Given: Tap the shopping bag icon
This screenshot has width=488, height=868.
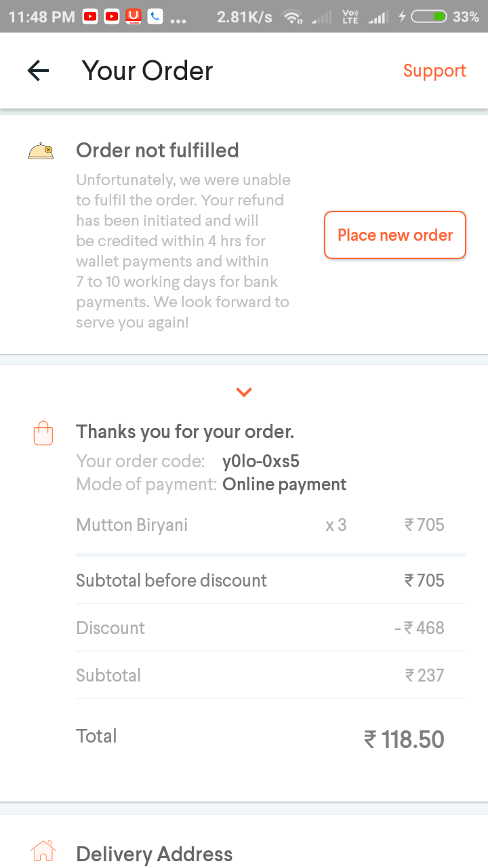Looking at the screenshot, I should [x=43, y=433].
